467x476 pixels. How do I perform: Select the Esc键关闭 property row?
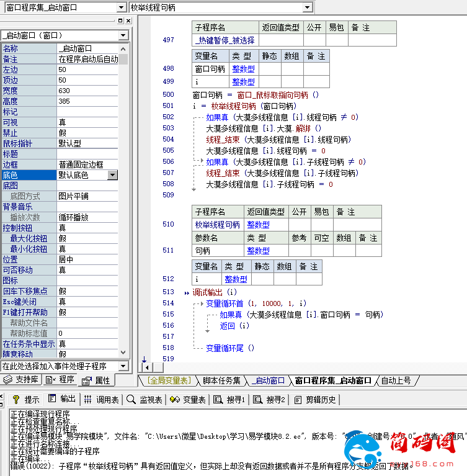(60, 302)
